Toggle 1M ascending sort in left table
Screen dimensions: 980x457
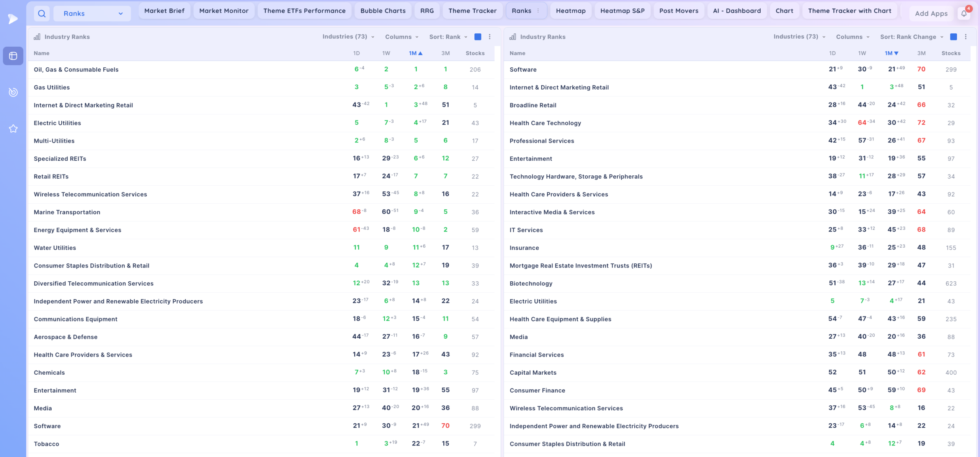click(x=416, y=53)
